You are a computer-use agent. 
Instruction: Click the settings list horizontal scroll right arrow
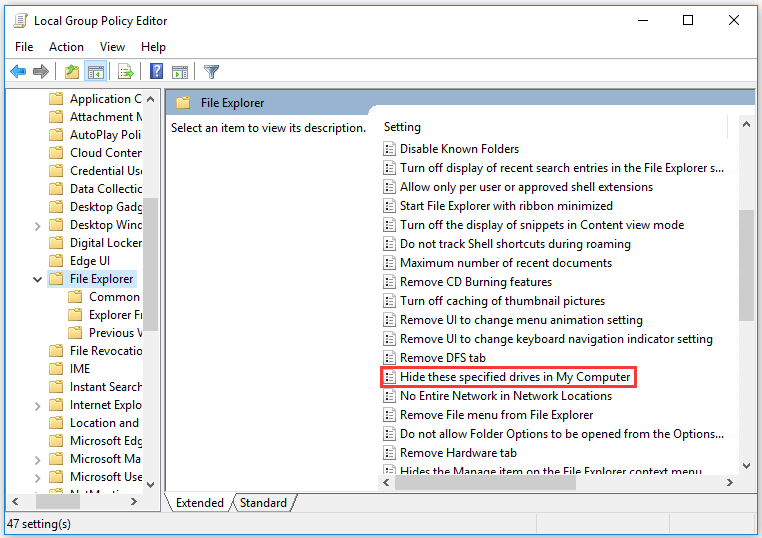[729, 483]
